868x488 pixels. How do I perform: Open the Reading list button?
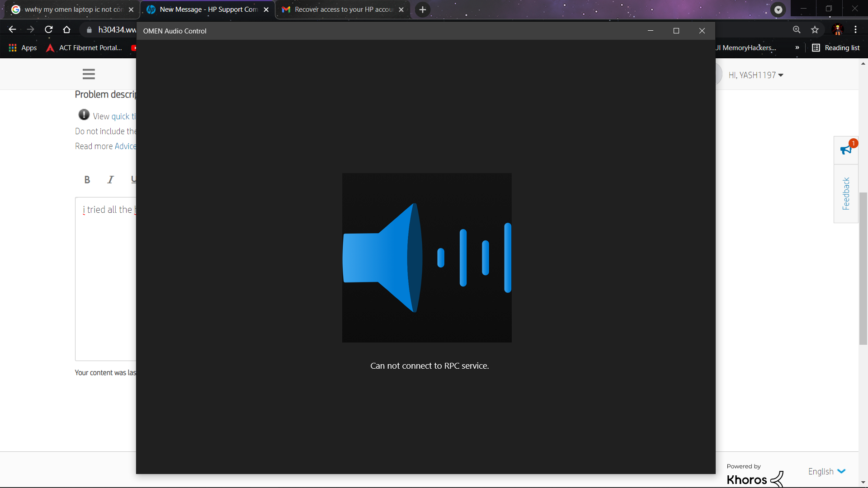pos(836,48)
